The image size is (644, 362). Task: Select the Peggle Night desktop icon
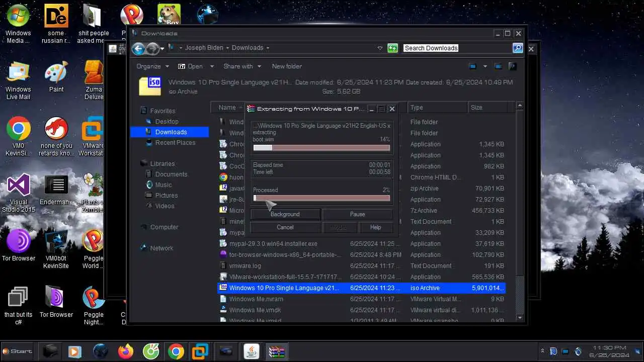94,306
